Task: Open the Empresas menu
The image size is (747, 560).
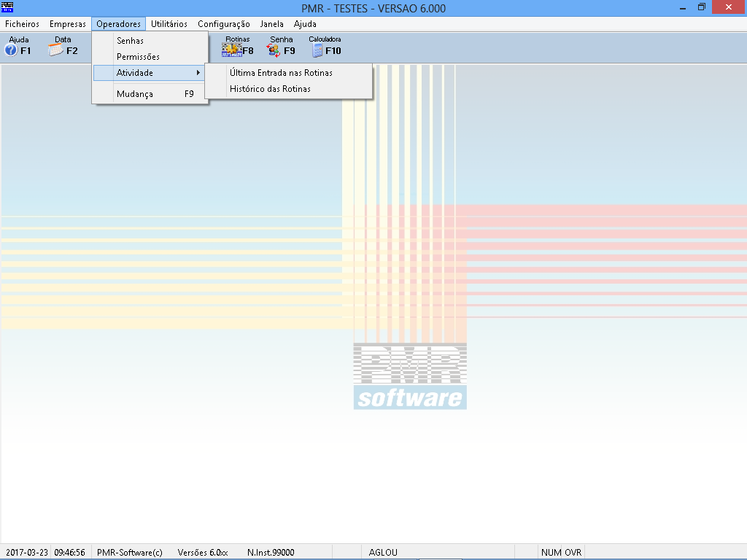Action: click(x=68, y=24)
